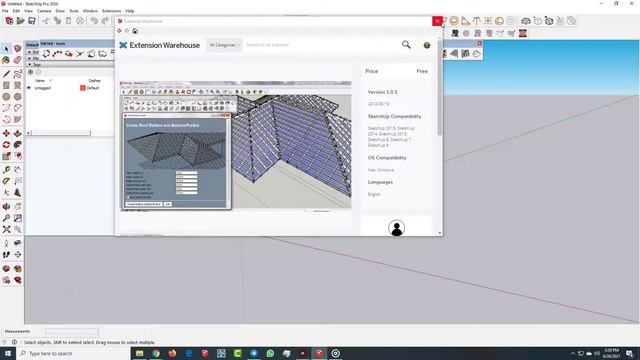Choose the Walk footprints tool
This screenshot has height=360, width=640.
point(6,255)
